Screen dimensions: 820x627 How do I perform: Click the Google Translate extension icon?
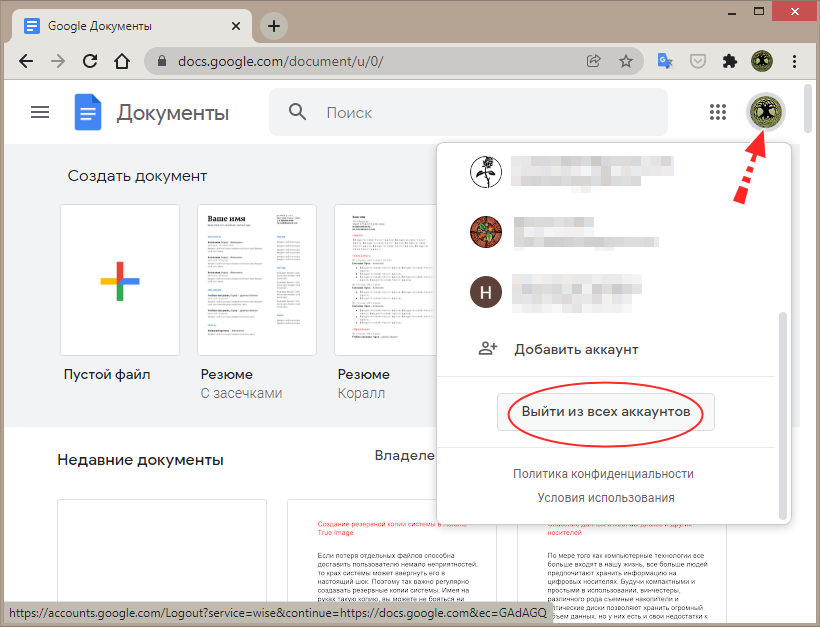[x=665, y=61]
